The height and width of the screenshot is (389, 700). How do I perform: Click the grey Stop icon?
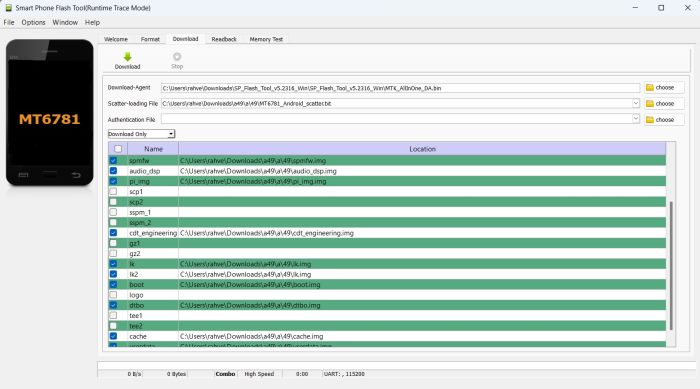177,57
